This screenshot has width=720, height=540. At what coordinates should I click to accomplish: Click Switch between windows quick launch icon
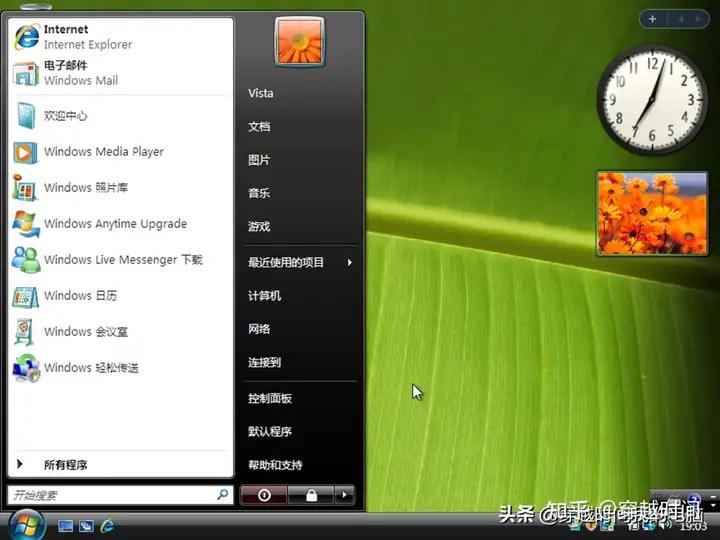click(86, 526)
